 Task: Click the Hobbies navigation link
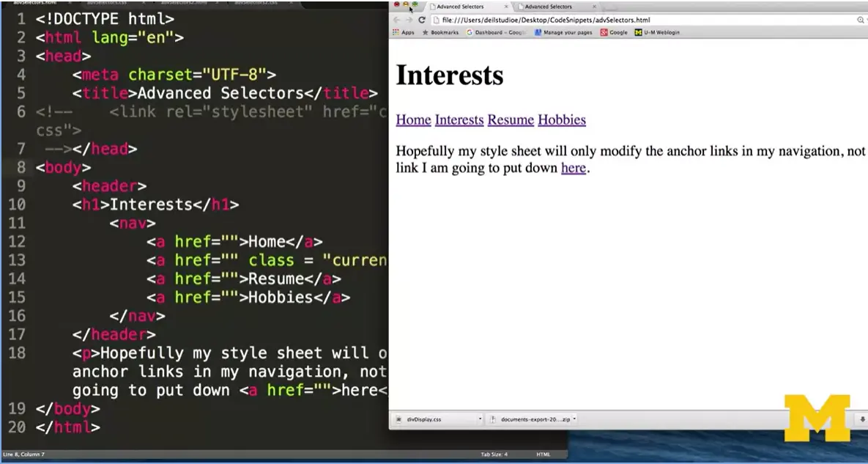(x=562, y=119)
